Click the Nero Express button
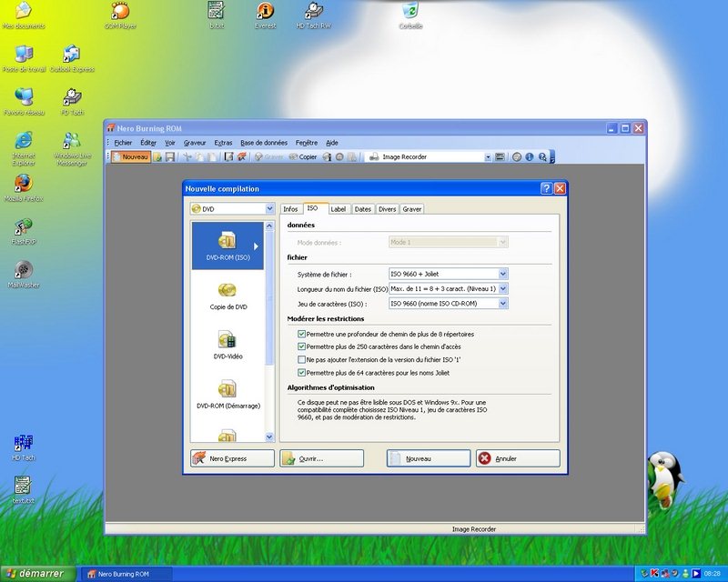Viewport: 728px width, 582px height. point(232,458)
